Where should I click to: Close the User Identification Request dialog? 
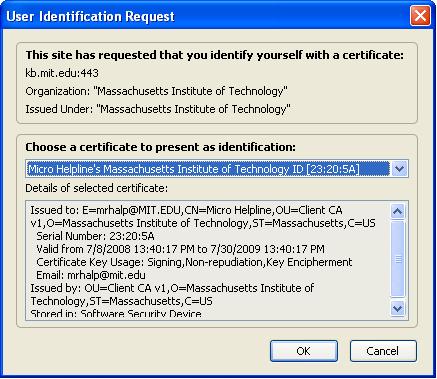420,16
